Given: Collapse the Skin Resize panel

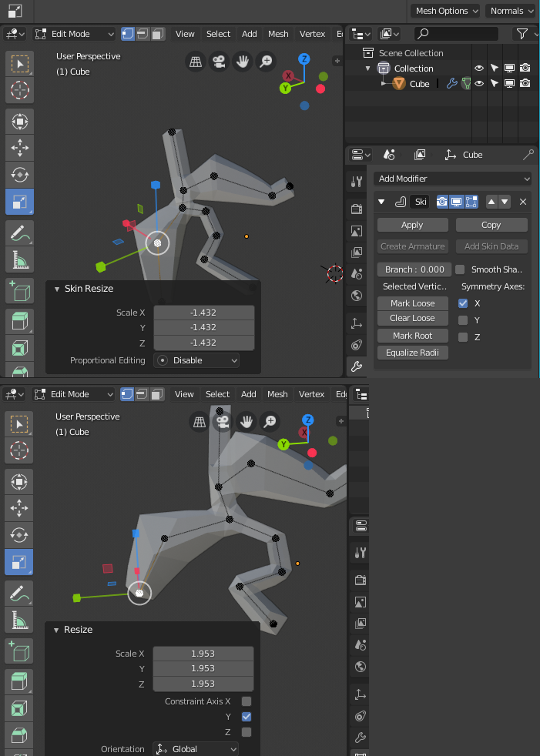Looking at the screenshot, I should pos(57,289).
